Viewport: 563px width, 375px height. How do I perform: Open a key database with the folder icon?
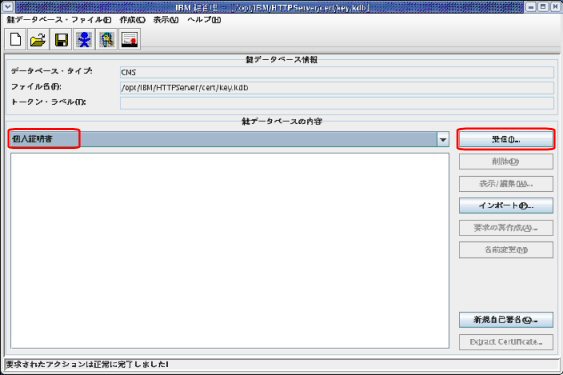38,40
